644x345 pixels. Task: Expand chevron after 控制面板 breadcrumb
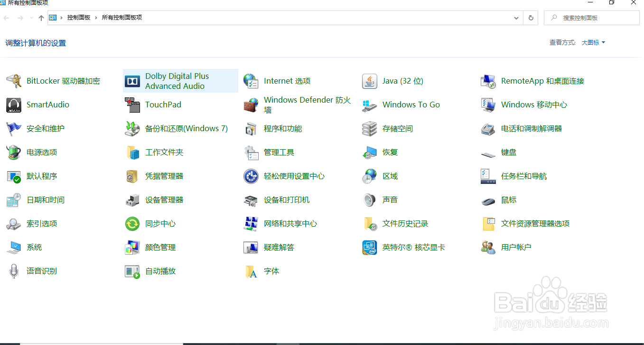click(x=96, y=18)
